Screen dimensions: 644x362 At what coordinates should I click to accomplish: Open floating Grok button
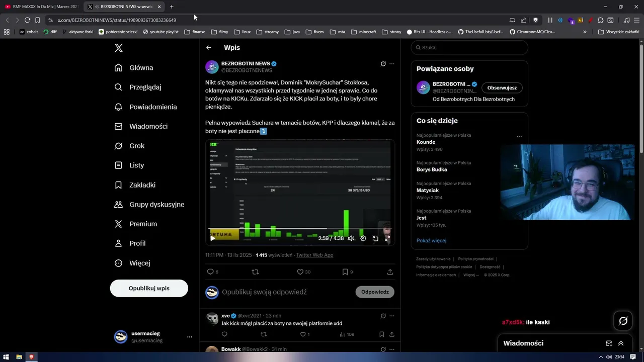tap(623, 321)
